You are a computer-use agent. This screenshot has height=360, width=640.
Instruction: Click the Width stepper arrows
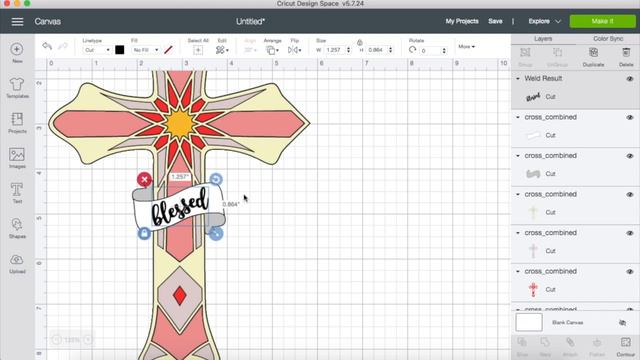click(x=349, y=50)
